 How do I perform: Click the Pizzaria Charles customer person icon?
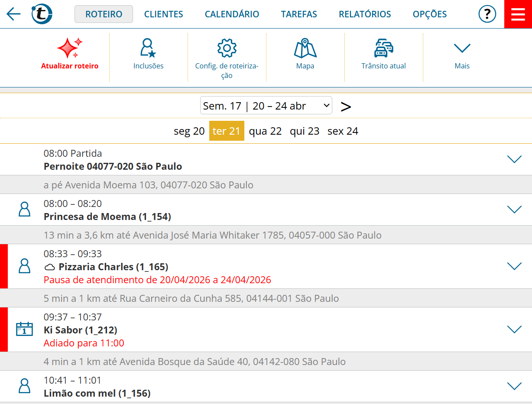pyautogui.click(x=24, y=266)
